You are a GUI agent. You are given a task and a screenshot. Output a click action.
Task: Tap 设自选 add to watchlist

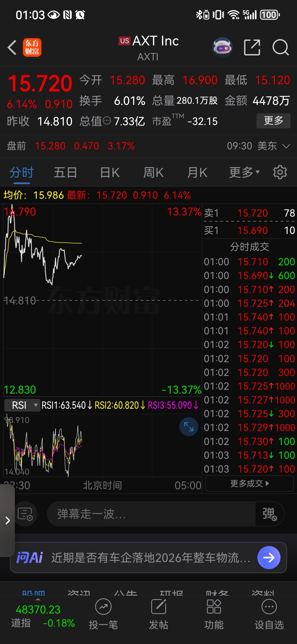click(269, 614)
